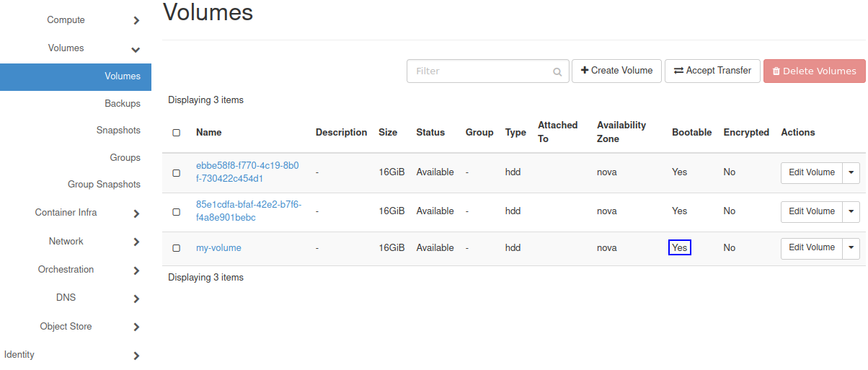Check the box for volume ebbe58f8
The image size is (868, 370).
point(177,173)
